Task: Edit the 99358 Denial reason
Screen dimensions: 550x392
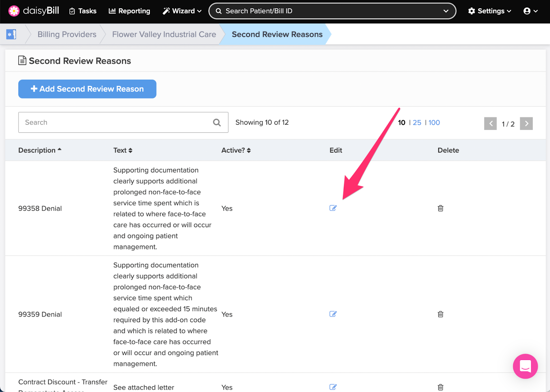Action: click(333, 208)
